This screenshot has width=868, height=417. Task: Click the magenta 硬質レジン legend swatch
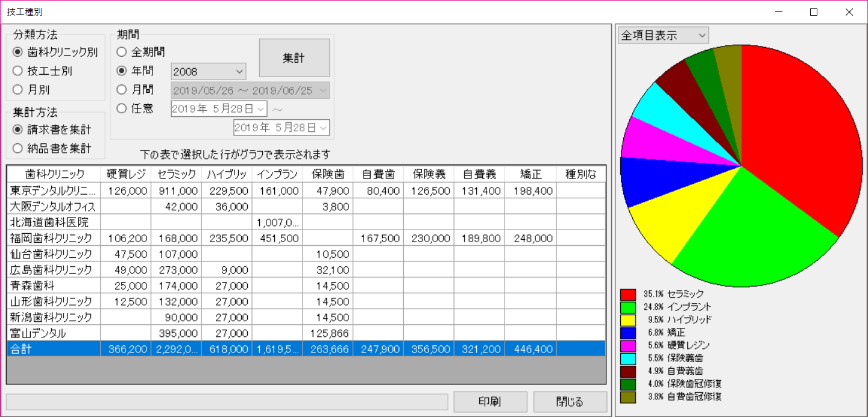point(628,345)
